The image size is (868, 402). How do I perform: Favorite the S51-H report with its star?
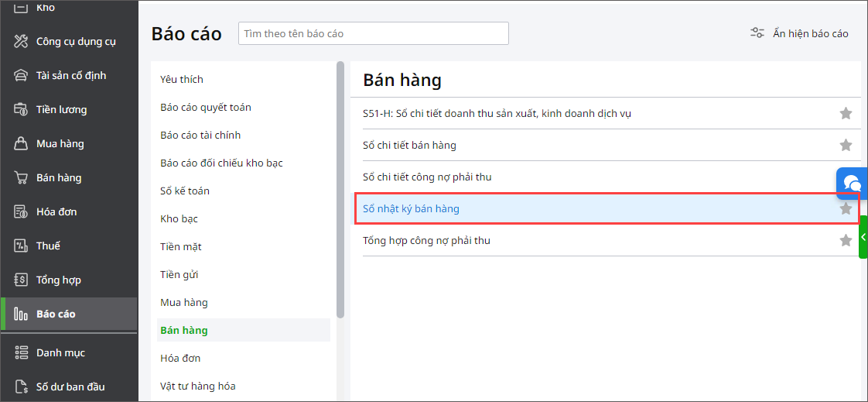pos(846,114)
